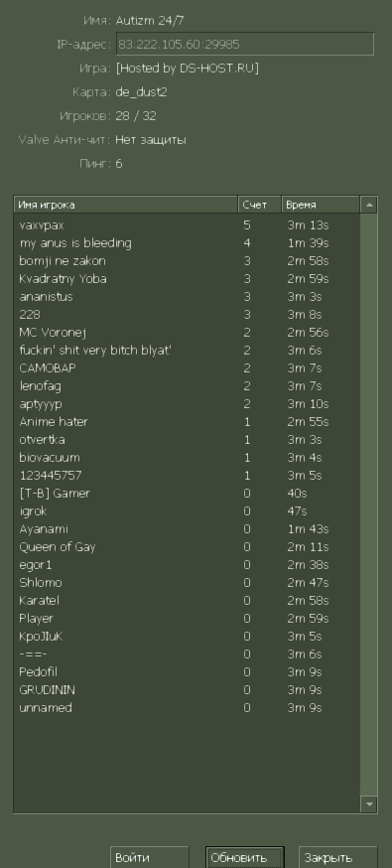This screenshot has width=392, height=868.
Task: Select player Ayanami in the list
Action: point(187,528)
